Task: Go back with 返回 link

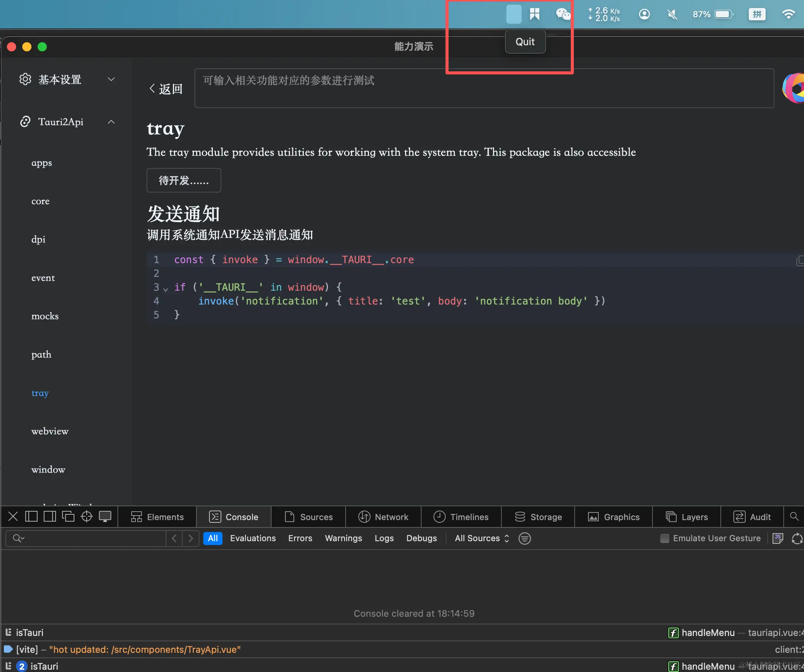Action: [166, 89]
